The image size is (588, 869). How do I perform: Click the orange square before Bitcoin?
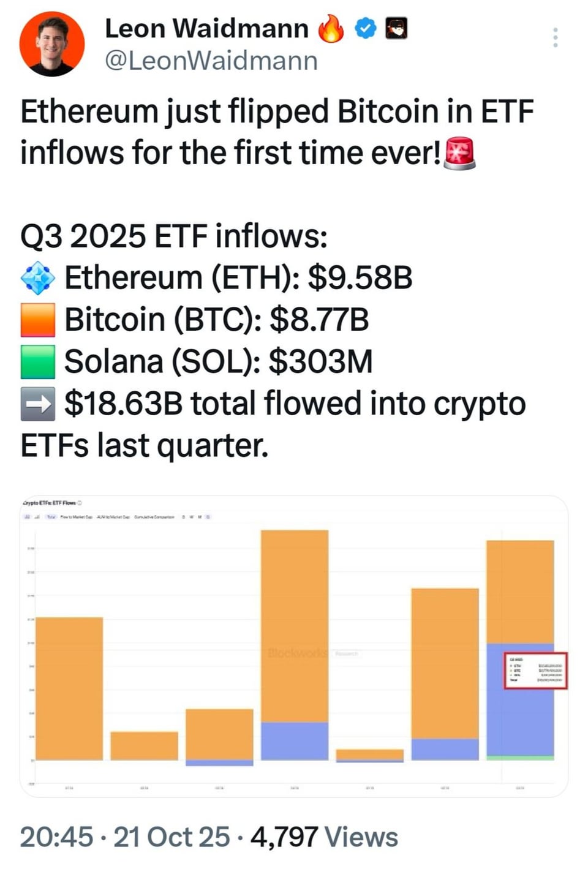37,320
